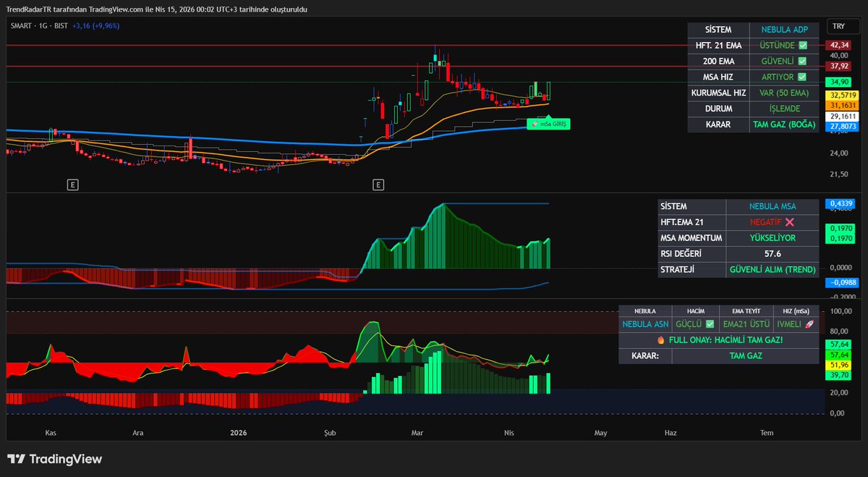The height and width of the screenshot is (477, 868).
Task: Click the TradingView logo at bottom left
Action: [x=54, y=459]
